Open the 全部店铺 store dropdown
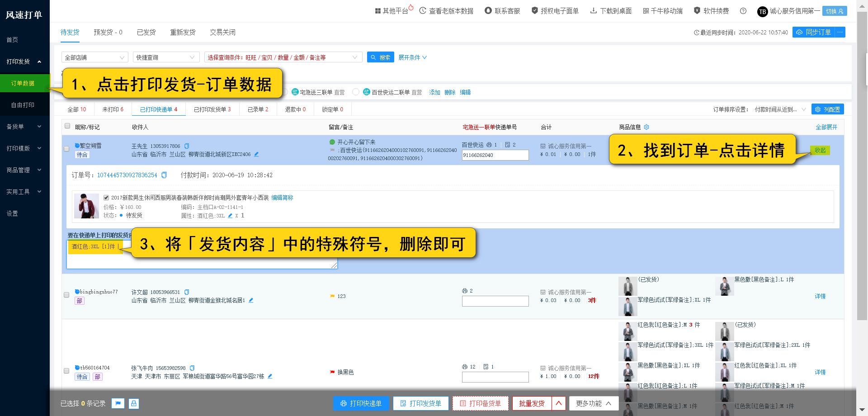The image size is (868, 416). (x=94, y=57)
